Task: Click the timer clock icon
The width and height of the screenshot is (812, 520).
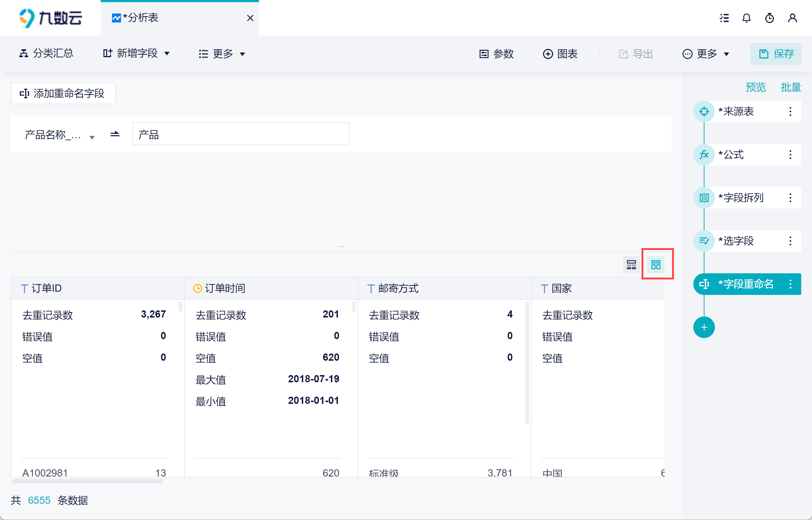Action: pyautogui.click(x=769, y=18)
